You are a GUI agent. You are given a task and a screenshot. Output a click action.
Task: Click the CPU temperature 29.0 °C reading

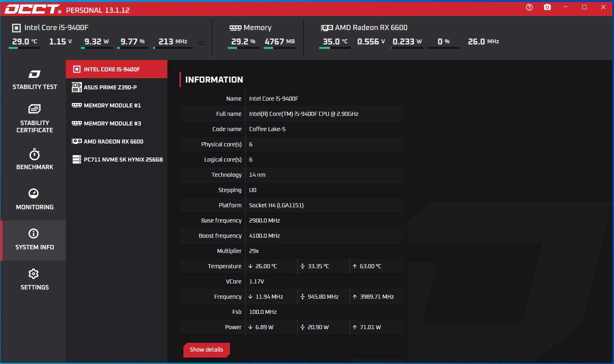(24, 42)
